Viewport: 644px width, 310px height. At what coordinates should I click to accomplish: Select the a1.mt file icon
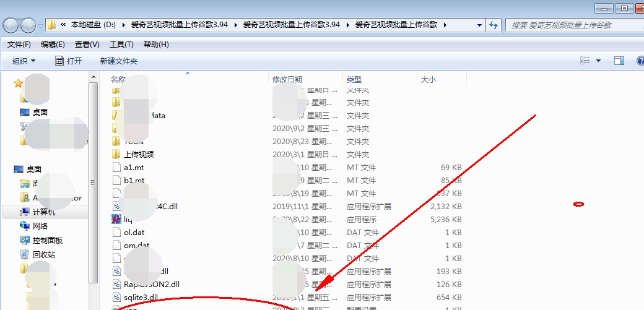click(116, 168)
